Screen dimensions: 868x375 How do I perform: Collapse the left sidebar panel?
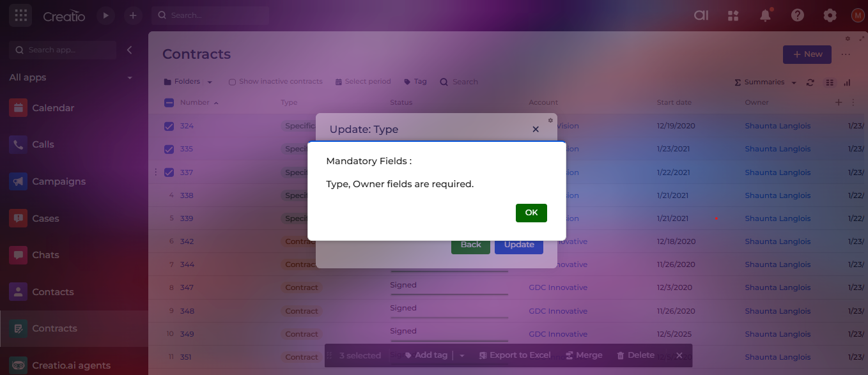(129, 50)
